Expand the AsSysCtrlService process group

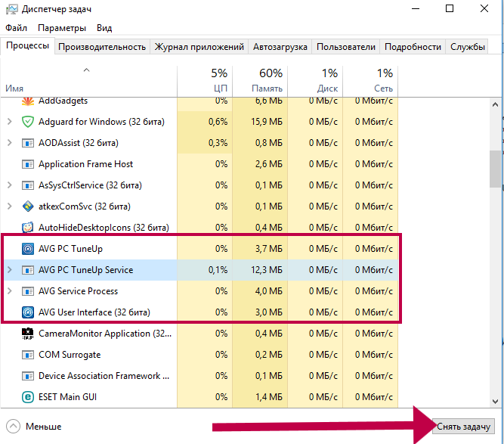click(x=9, y=185)
